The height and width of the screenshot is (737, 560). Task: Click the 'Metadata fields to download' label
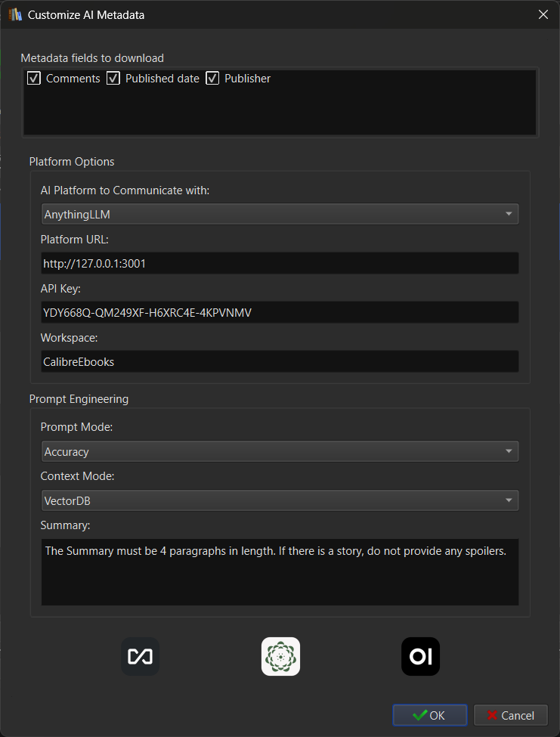coord(92,58)
